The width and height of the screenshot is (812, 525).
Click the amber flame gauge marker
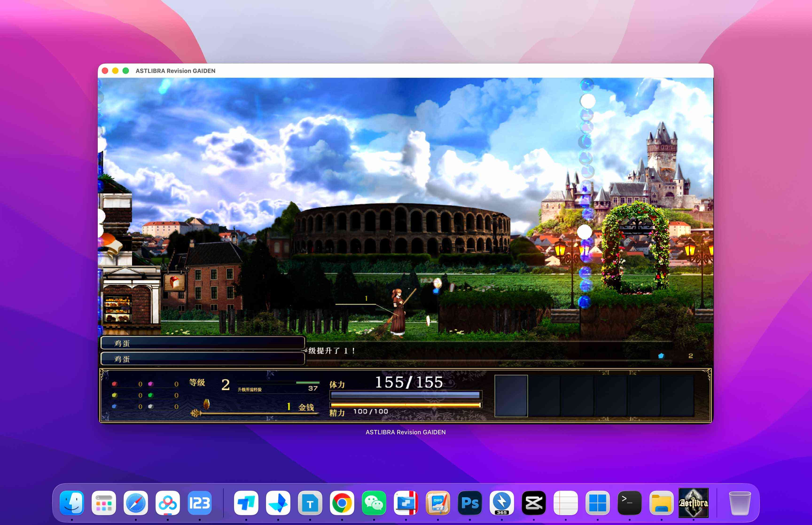click(x=206, y=404)
